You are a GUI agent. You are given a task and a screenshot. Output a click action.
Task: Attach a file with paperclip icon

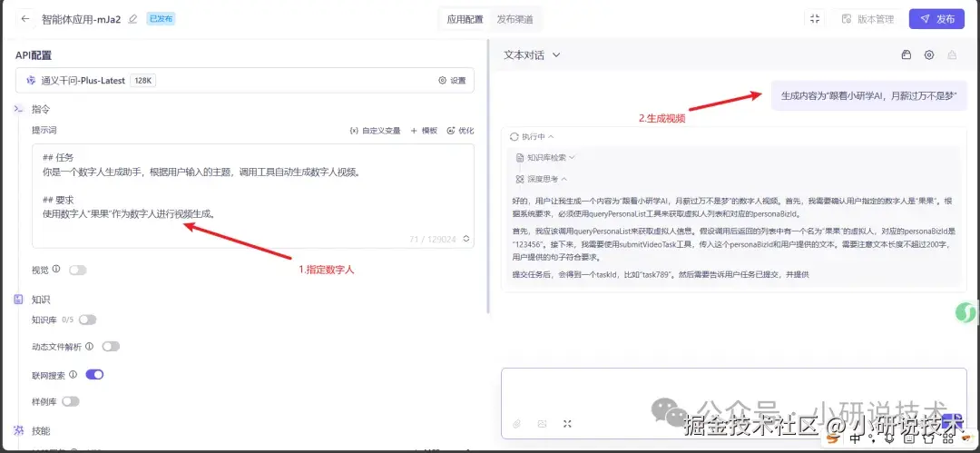click(x=517, y=424)
